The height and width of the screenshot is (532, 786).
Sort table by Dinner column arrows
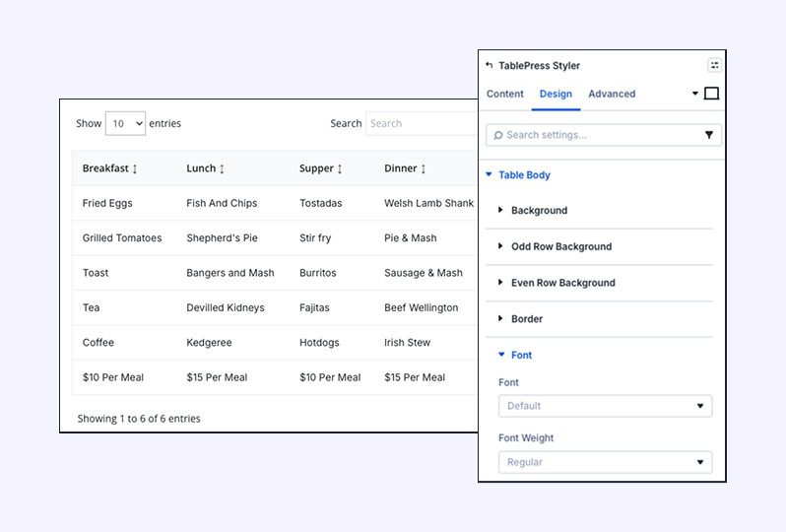[424, 169]
